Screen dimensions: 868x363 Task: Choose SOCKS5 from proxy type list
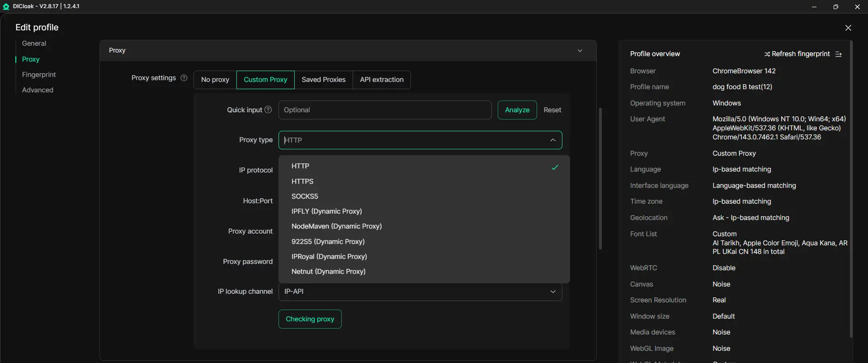305,196
